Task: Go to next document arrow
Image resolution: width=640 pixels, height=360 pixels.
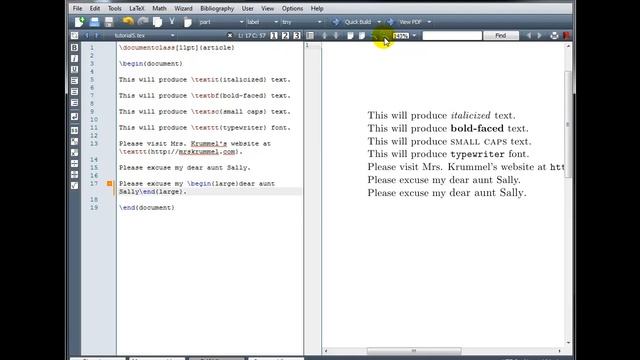Action: point(97,36)
